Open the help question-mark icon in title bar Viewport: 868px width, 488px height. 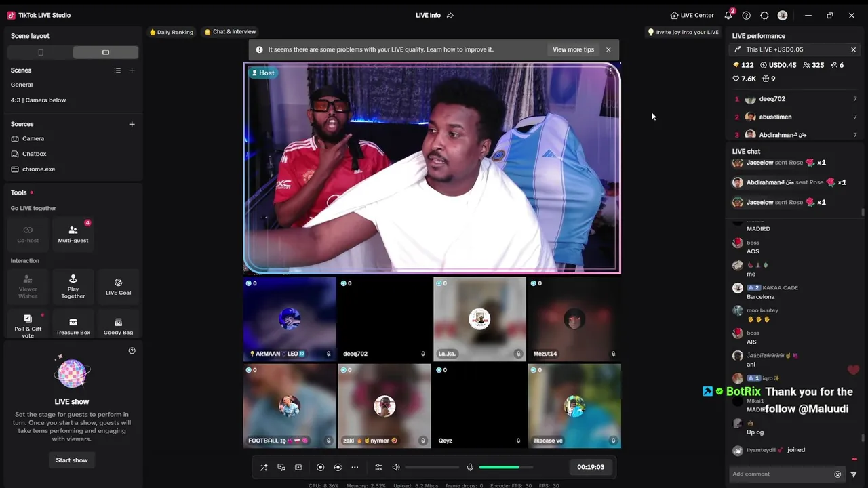click(x=747, y=15)
